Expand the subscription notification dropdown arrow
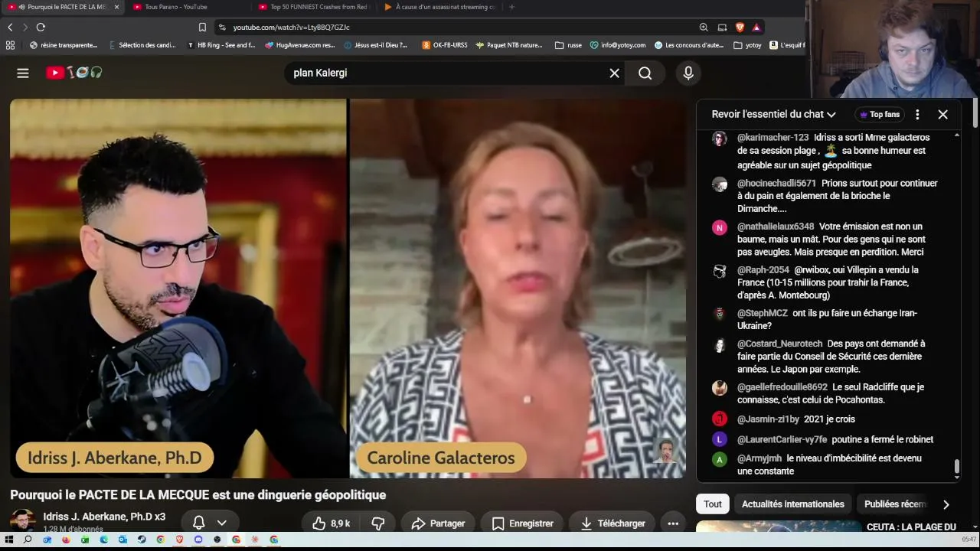Screen dimensions: 980x551 [x=221, y=523]
